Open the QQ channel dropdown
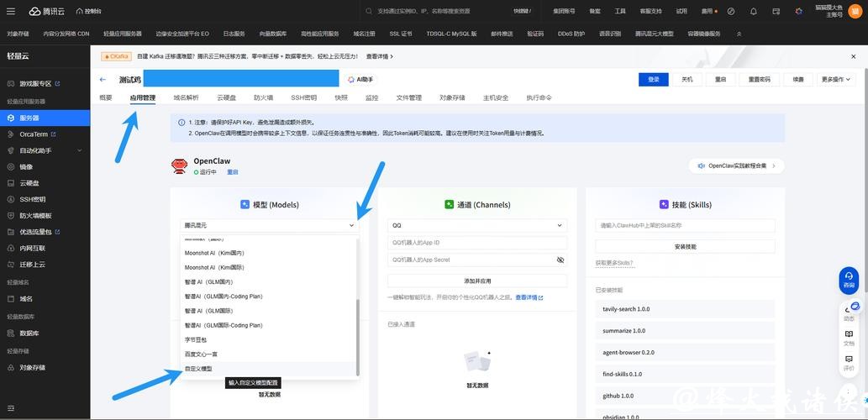Viewport: 868px width, 420px height. (x=476, y=225)
